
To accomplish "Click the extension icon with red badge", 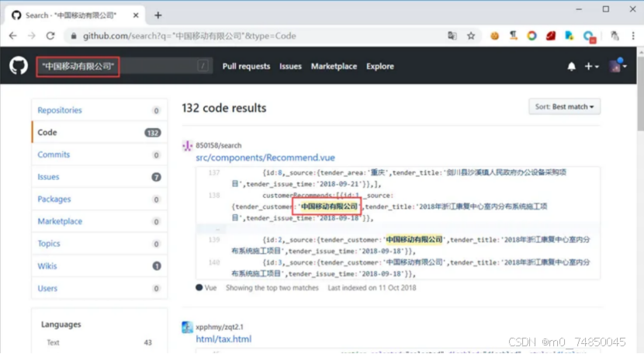I will tap(590, 37).
